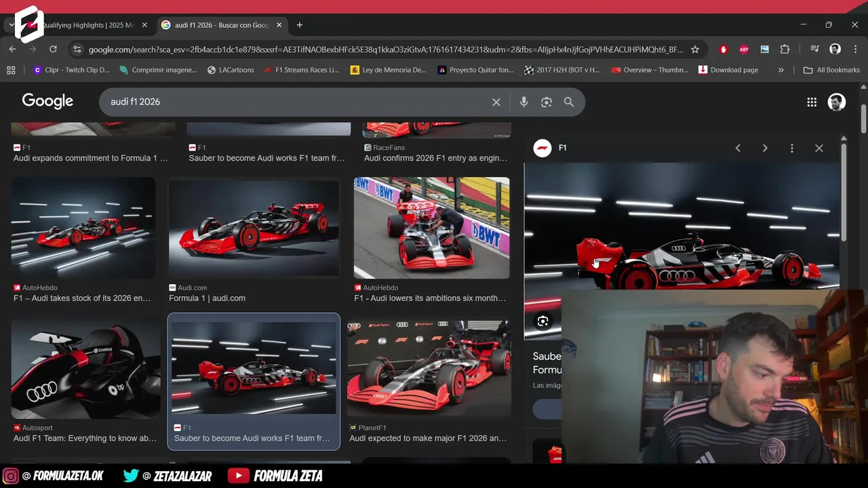Go to Google home via logo
Screen dimensions: 868x488
pyautogui.click(x=47, y=102)
